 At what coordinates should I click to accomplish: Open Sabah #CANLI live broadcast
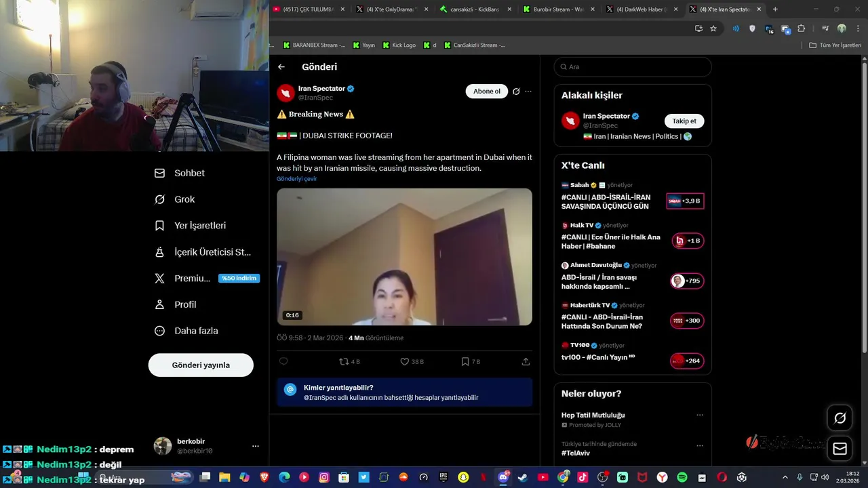[632, 197]
